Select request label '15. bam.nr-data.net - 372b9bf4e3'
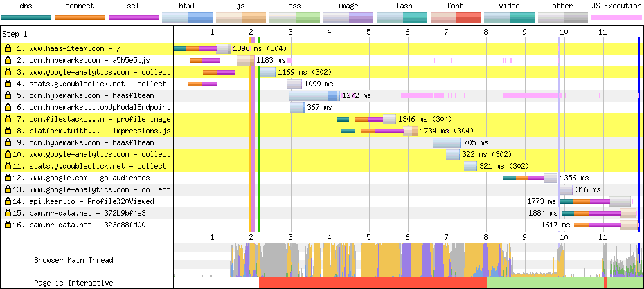 79,213
